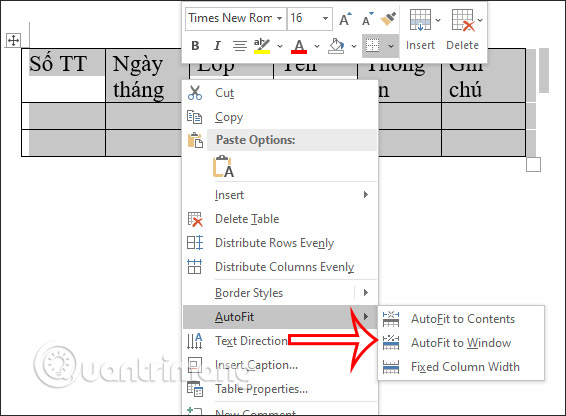The image size is (566, 416).
Task: Click the Text Direction icon
Action: 195,341
